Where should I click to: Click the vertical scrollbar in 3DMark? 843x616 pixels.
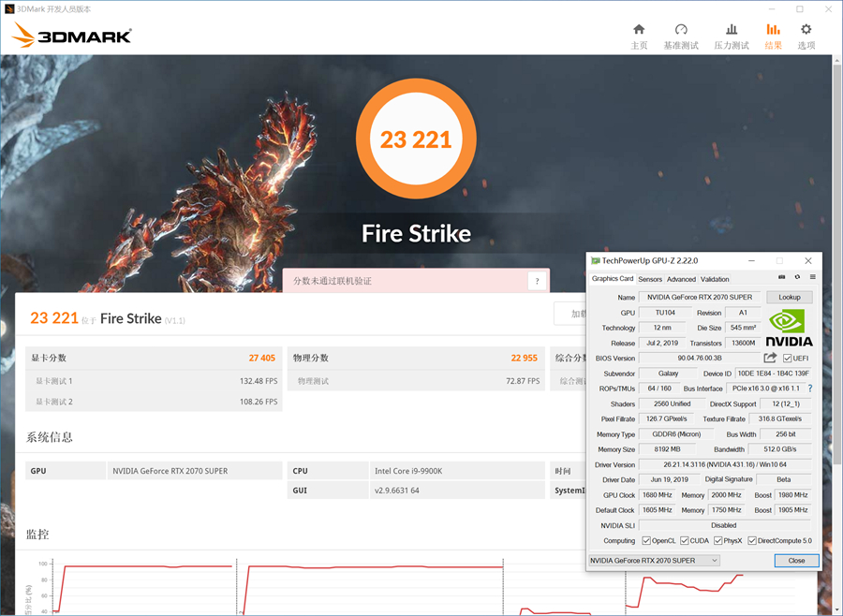click(x=837, y=263)
